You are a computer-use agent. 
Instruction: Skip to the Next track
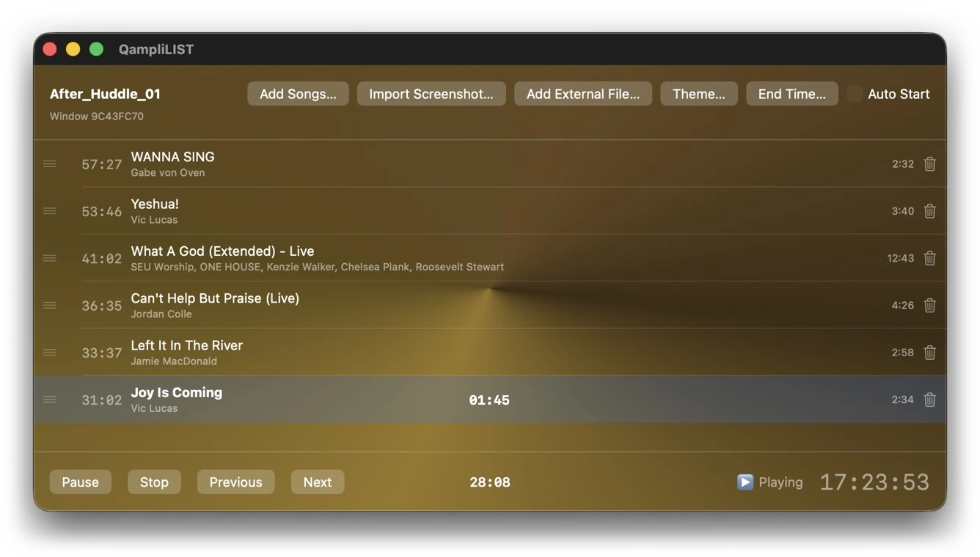click(318, 482)
